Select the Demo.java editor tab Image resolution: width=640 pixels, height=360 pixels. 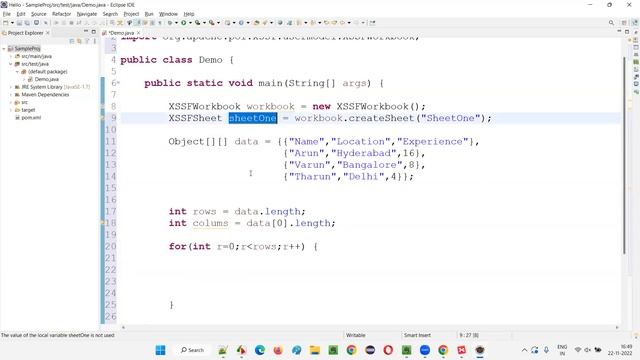(x=121, y=33)
